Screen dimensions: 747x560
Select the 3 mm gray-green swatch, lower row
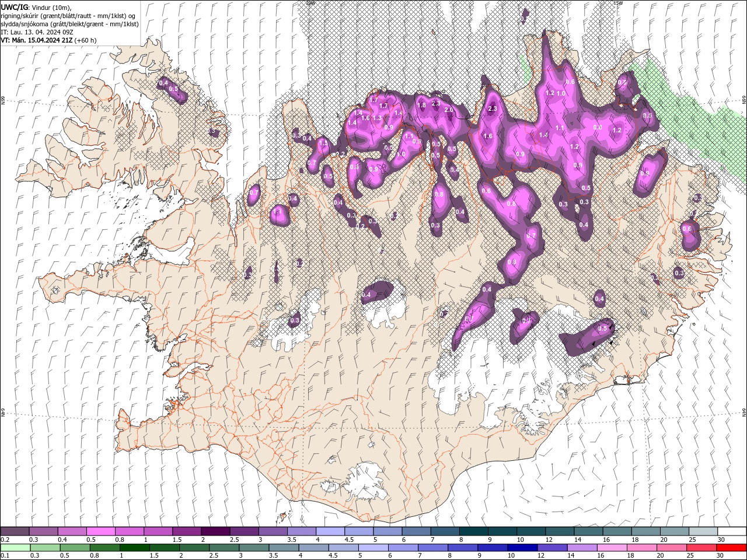tap(254, 548)
